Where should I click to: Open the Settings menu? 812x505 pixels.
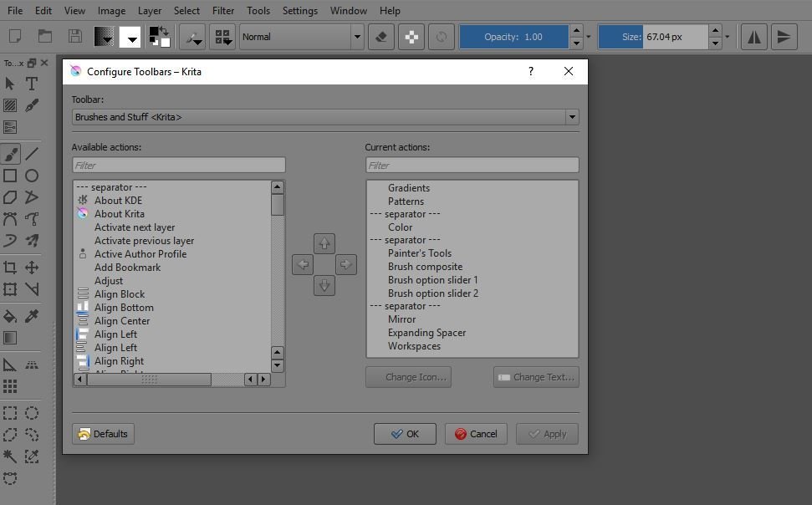(300, 10)
